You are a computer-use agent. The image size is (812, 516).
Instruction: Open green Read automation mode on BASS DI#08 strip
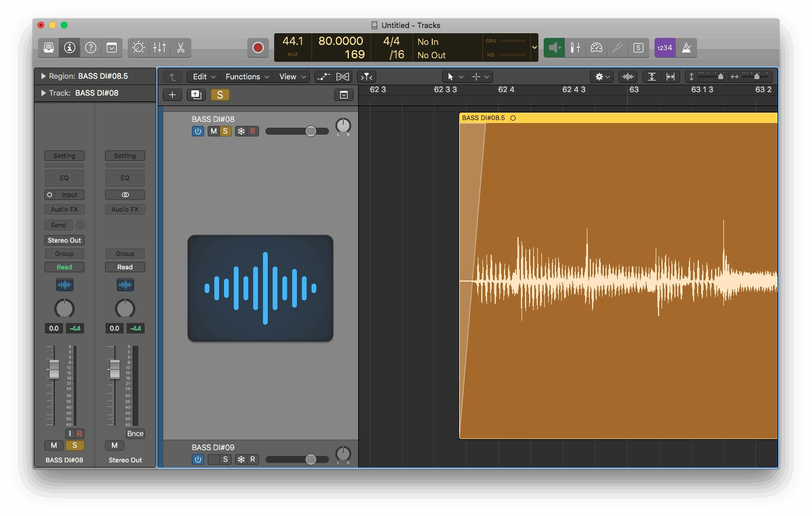[64, 268]
